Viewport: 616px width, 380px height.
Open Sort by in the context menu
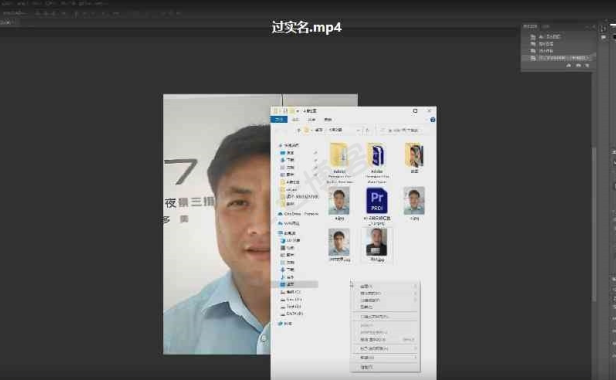click(385, 293)
